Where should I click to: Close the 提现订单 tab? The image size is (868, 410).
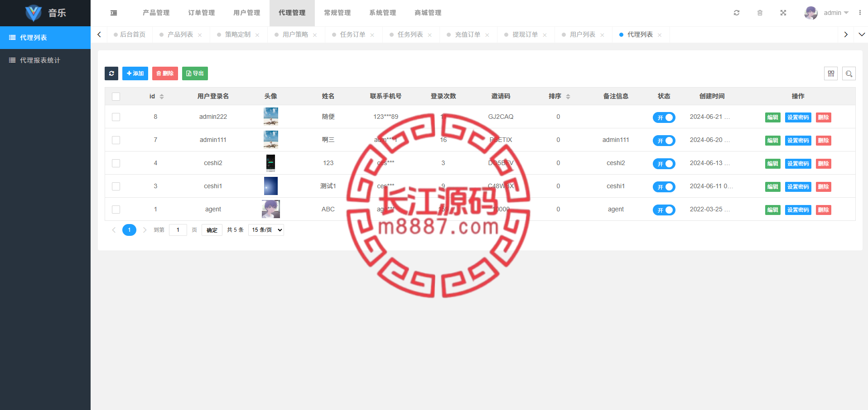tap(545, 35)
